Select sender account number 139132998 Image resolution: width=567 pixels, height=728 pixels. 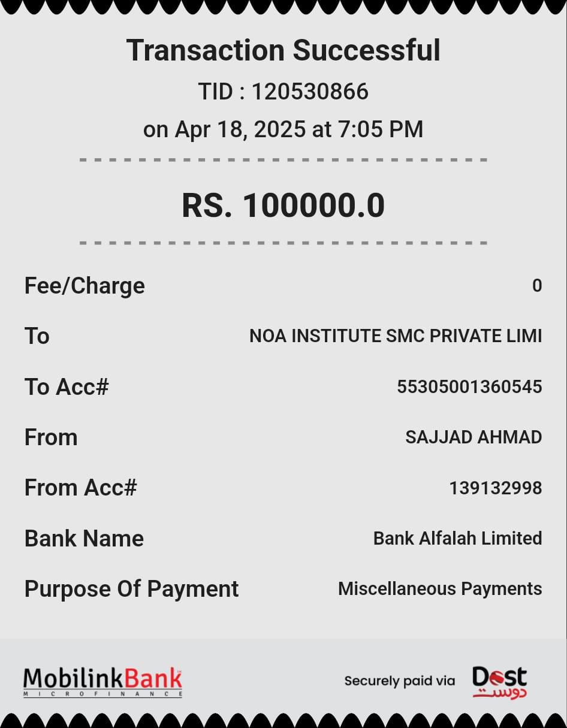coord(496,488)
